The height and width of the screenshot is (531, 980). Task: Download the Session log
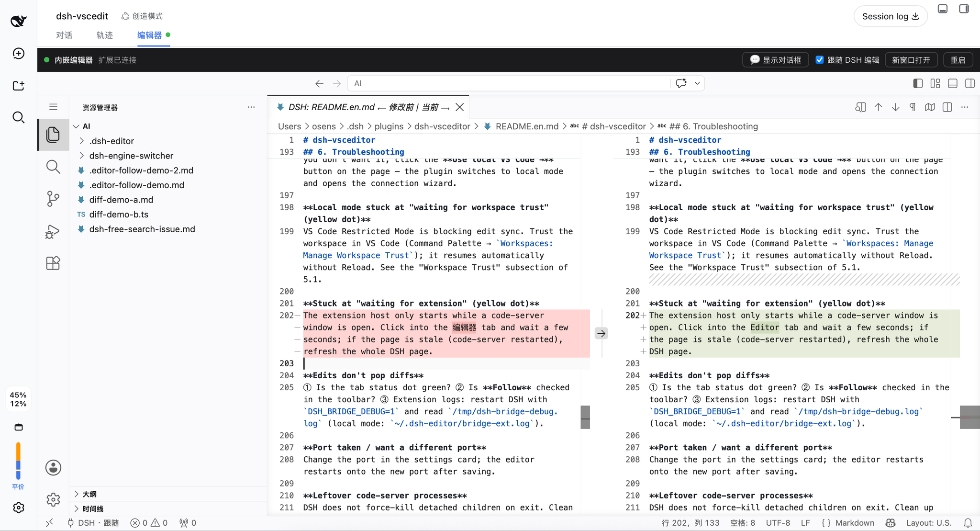(x=891, y=16)
